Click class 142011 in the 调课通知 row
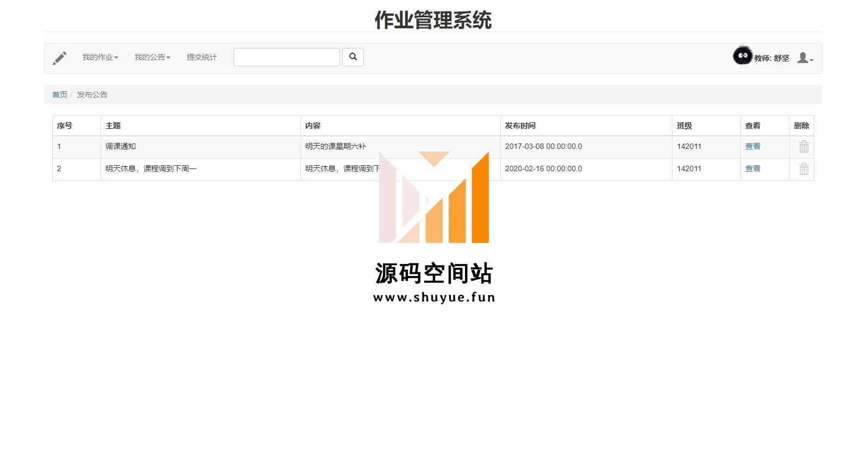The image size is (868, 457). [x=706, y=147]
